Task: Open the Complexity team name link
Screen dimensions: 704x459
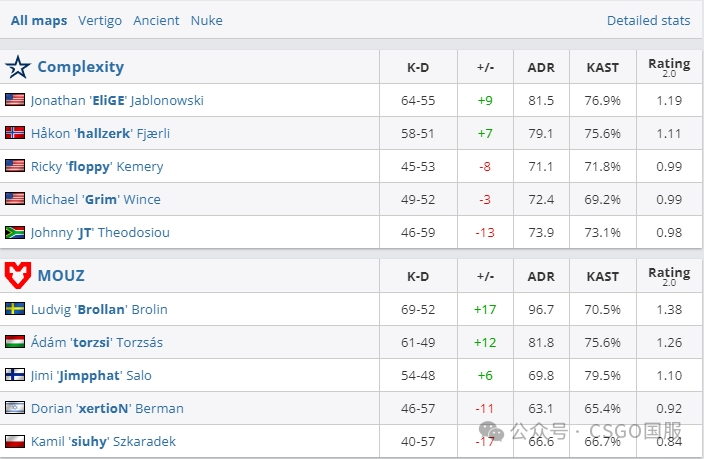Action: (x=80, y=67)
